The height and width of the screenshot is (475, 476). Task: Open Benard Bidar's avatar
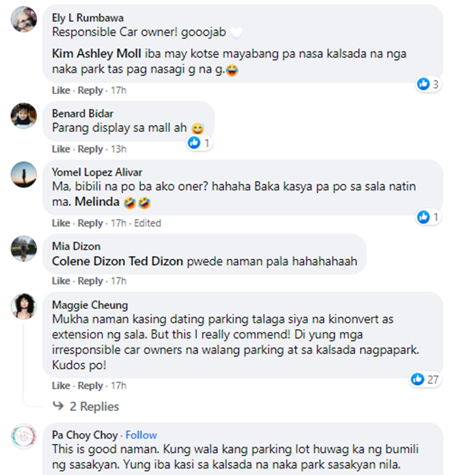pos(23,115)
